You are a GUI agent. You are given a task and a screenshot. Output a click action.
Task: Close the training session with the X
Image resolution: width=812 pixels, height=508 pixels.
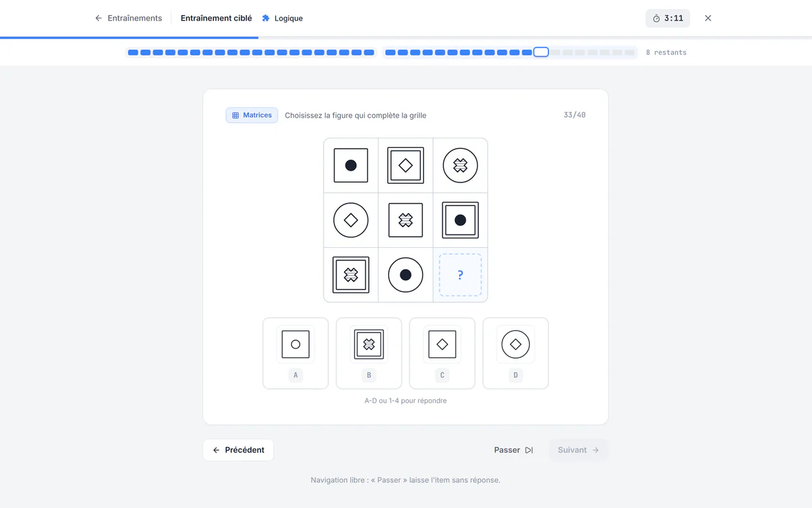pyautogui.click(x=708, y=18)
